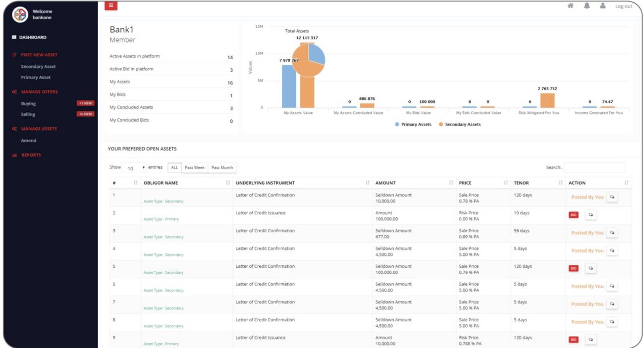Open Reports in sidebar
644x348 pixels.
pos(26,155)
